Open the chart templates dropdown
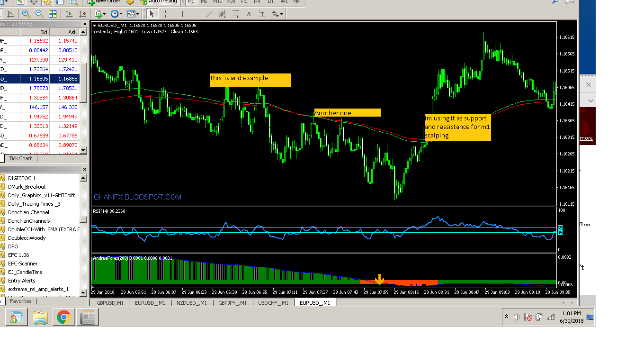This screenshot has width=644, height=364. [x=132, y=14]
